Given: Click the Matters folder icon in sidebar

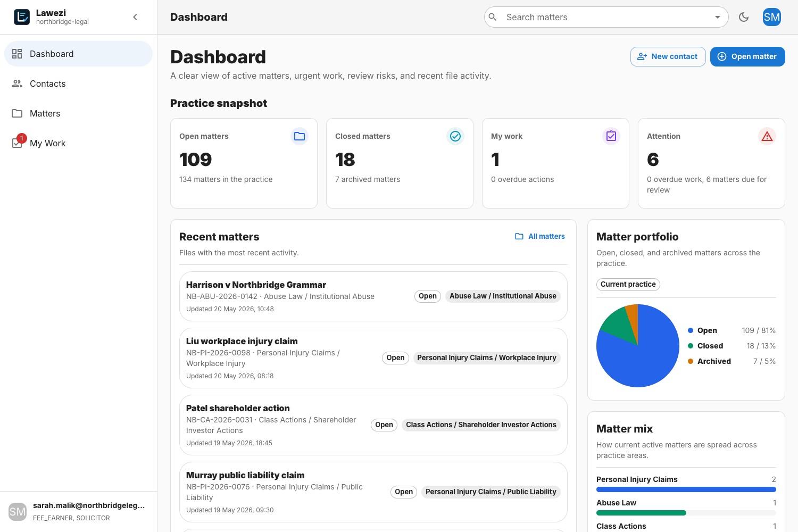Looking at the screenshot, I should 17,113.
